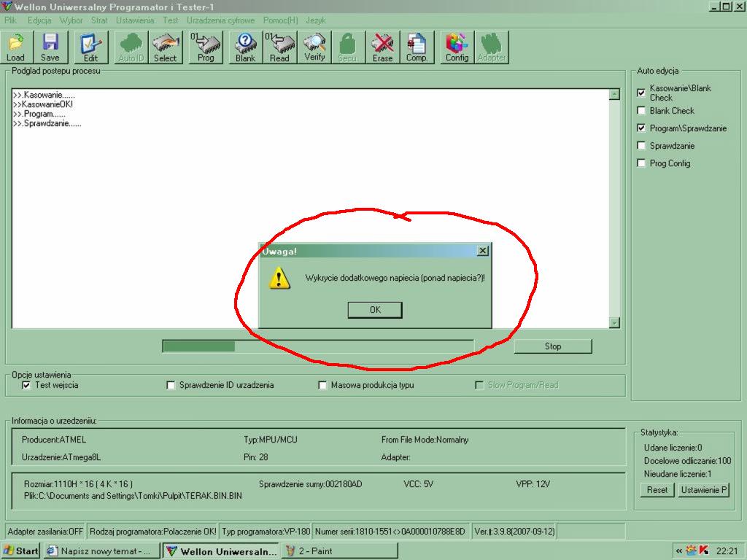Open the Config toolbar icon
This screenshot has width=747, height=560.
pyautogui.click(x=457, y=47)
